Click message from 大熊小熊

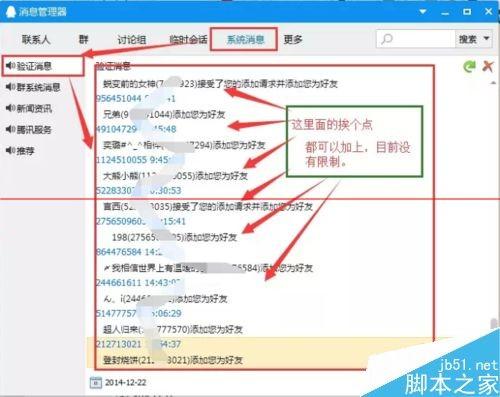(175, 176)
